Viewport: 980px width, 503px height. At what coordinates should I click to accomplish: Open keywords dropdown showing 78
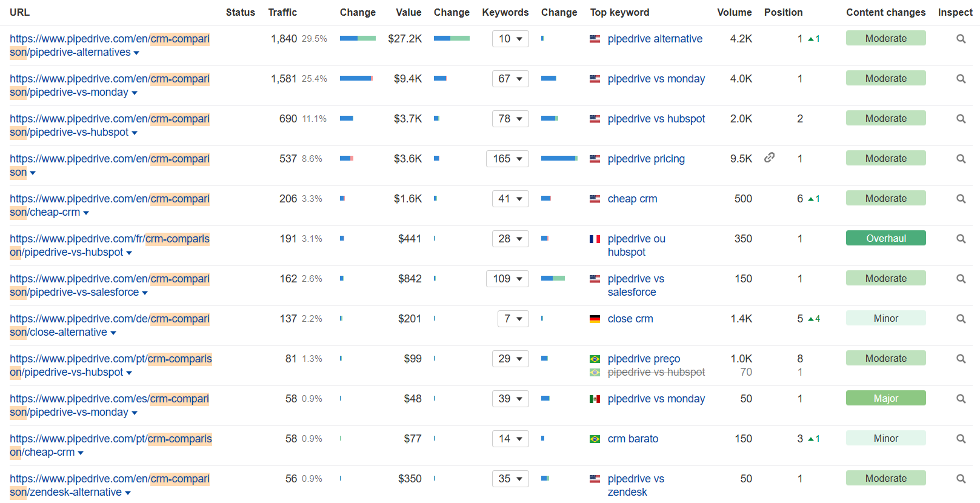click(510, 119)
